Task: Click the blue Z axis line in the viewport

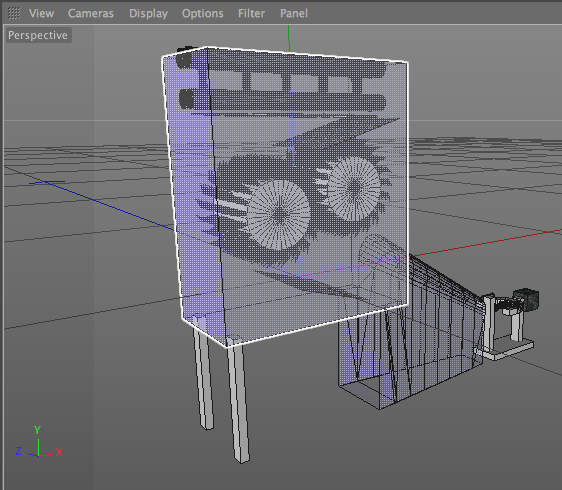Action: pyautogui.click(x=108, y=206)
